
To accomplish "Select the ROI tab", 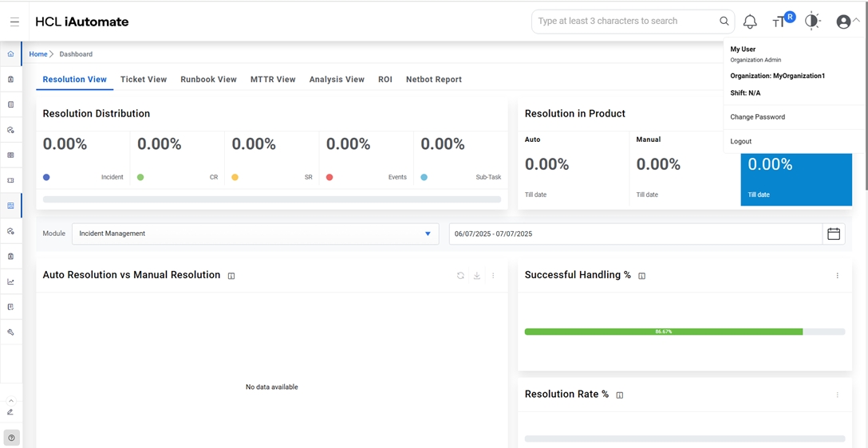I will 385,79.
